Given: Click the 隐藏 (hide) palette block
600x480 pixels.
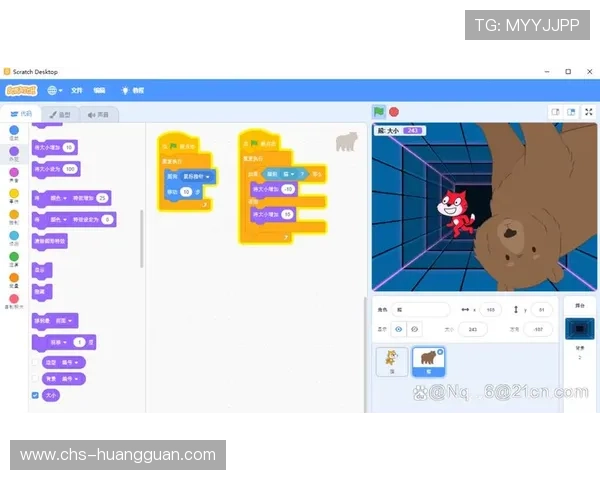Looking at the screenshot, I should (x=42, y=292).
